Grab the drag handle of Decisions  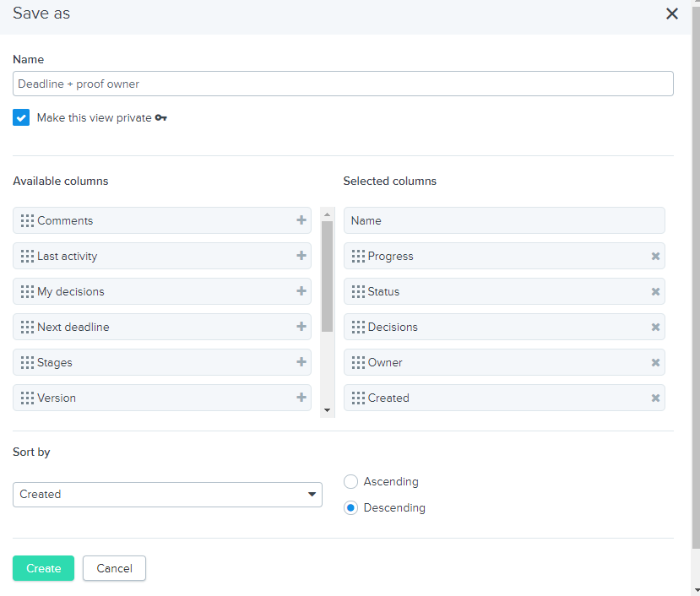(x=358, y=327)
